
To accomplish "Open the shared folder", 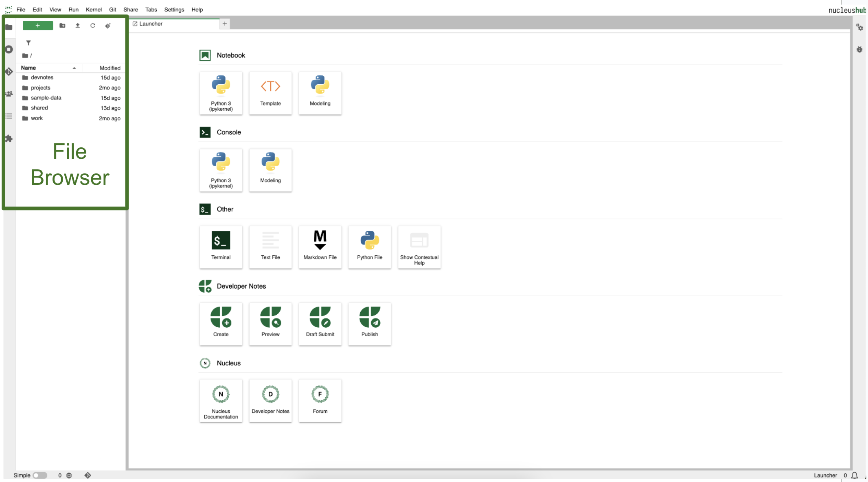I will click(x=71, y=108).
